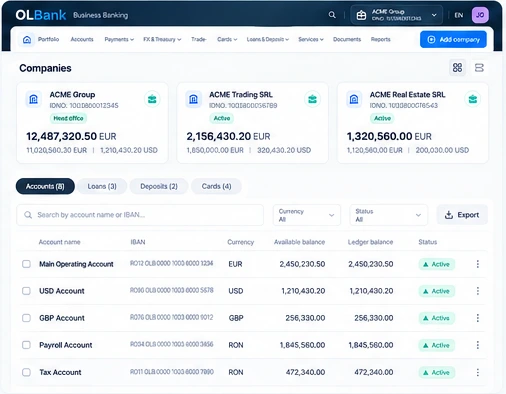Click ACME Trading SRL bank building icon
The height and width of the screenshot is (394, 506).
pyautogui.click(x=194, y=99)
